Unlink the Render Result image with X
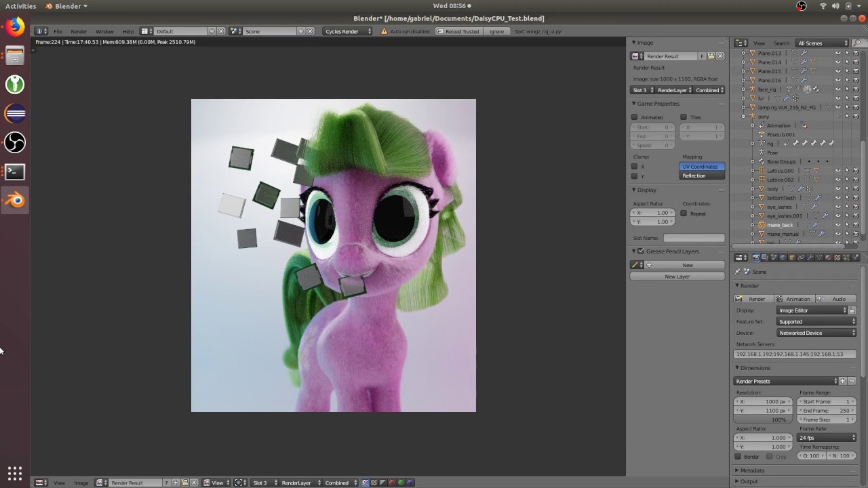 click(x=720, y=56)
